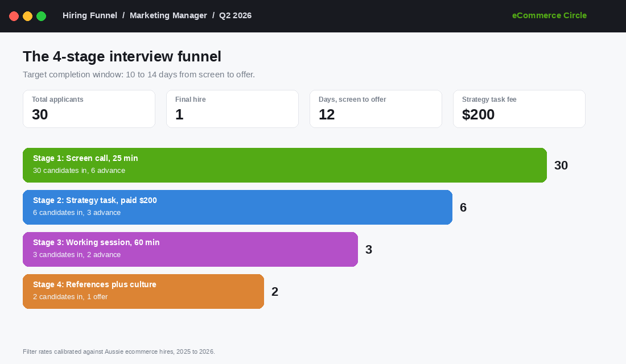
Task: Select the Q2 2026 breadcrumb
Action: (235, 15)
